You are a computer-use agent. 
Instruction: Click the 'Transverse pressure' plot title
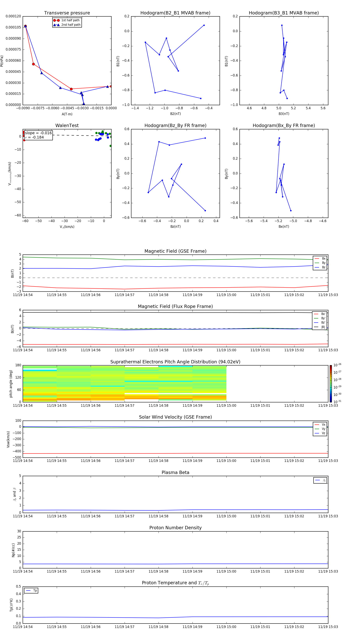pyautogui.click(x=67, y=13)
